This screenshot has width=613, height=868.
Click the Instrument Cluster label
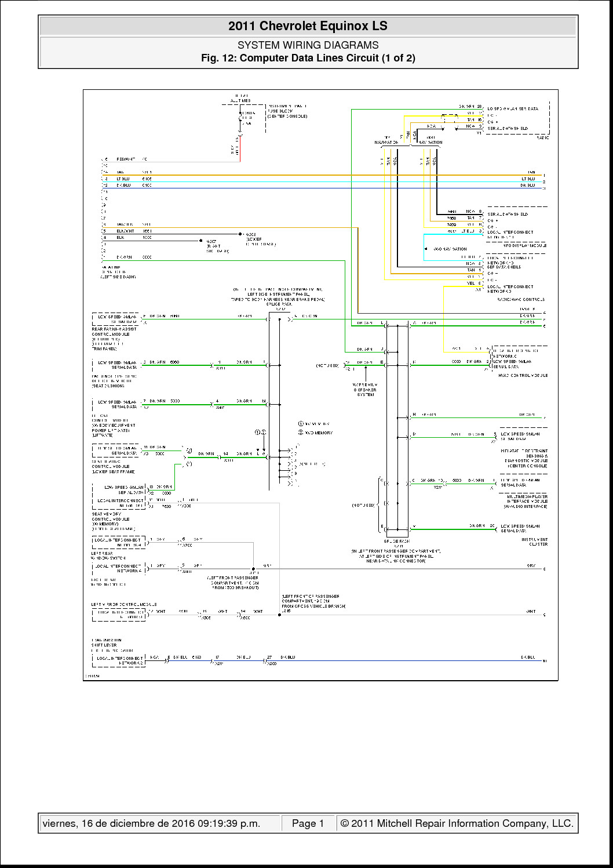(534, 542)
